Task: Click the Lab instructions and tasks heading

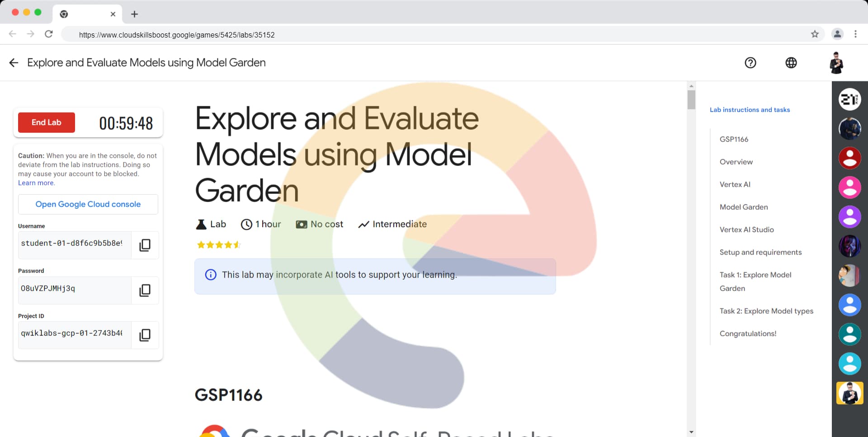Action: pos(750,110)
